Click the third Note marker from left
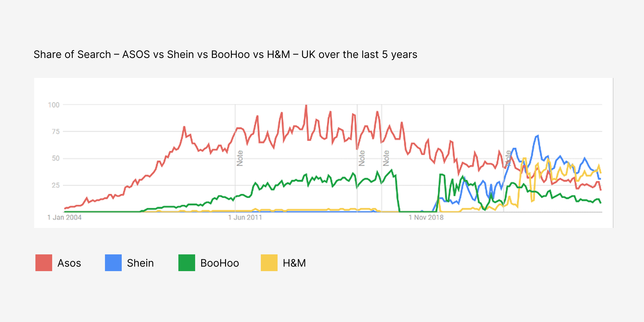 tap(386, 158)
